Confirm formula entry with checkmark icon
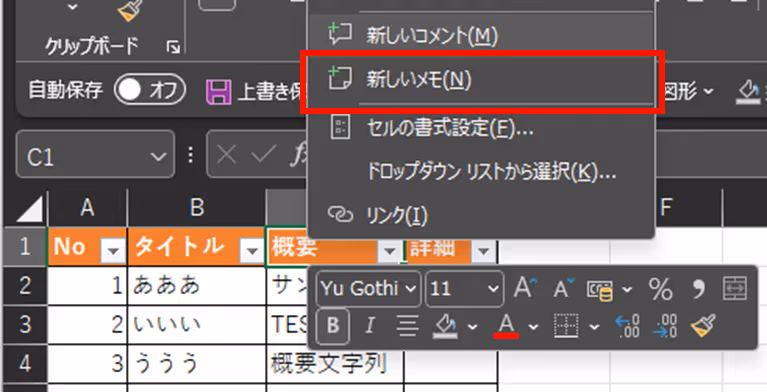Viewport: 767px width, 392px height. [264, 155]
